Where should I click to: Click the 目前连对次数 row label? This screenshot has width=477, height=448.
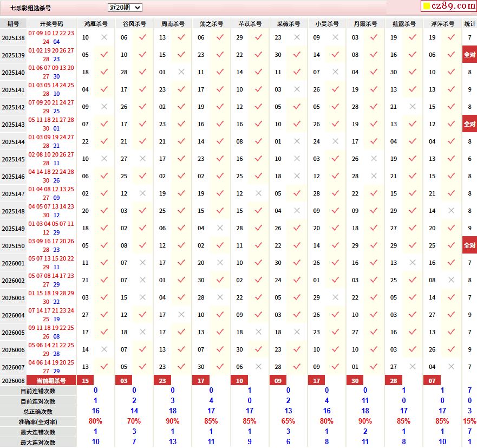coord(38,401)
